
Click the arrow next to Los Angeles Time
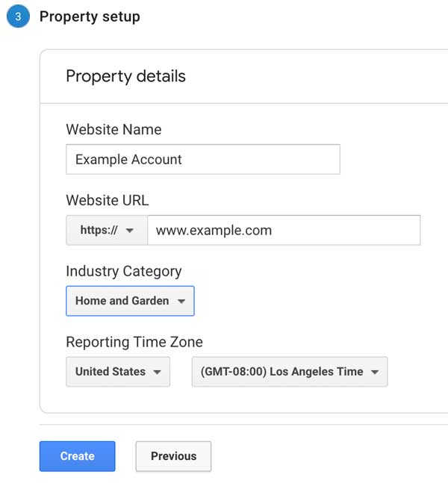[374, 372]
